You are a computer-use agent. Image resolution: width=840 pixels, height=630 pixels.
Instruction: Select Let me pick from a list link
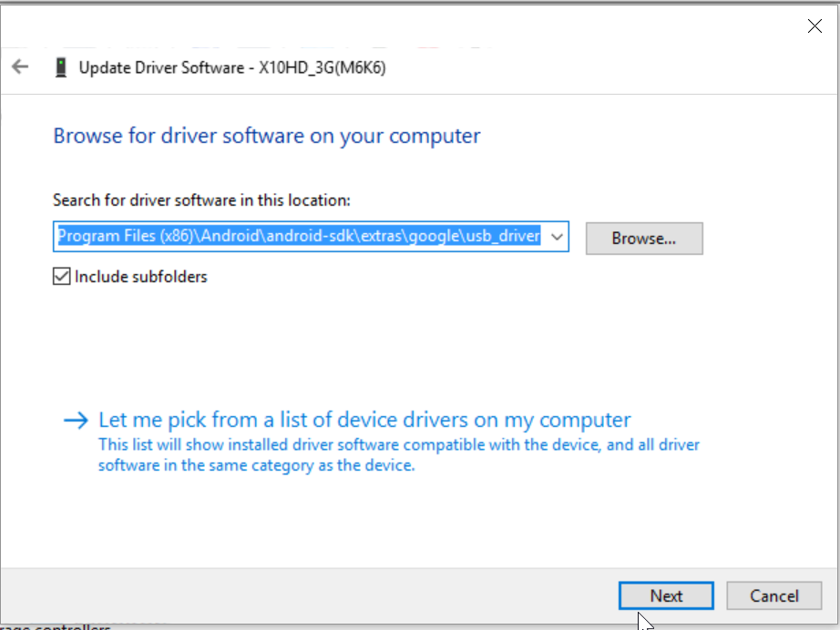click(364, 421)
